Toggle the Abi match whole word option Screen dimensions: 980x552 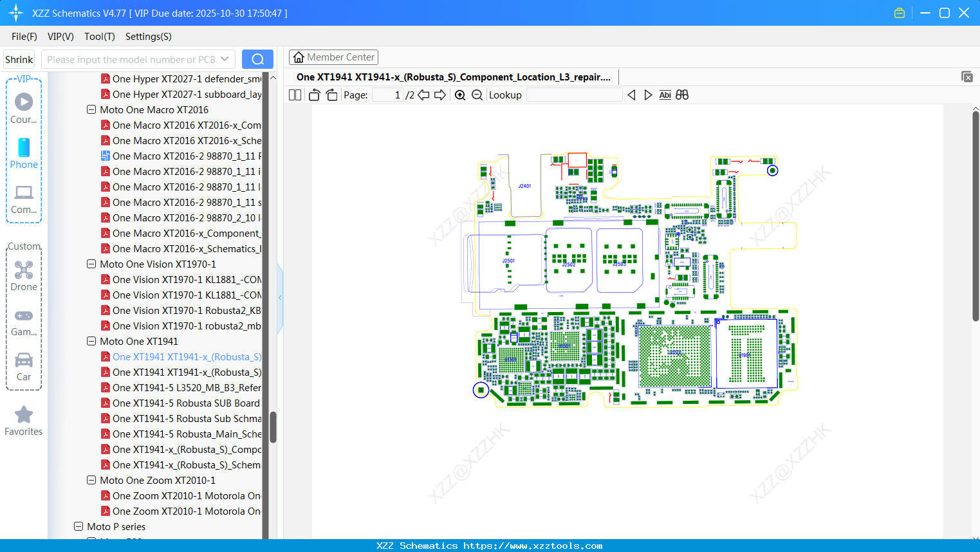tap(665, 95)
